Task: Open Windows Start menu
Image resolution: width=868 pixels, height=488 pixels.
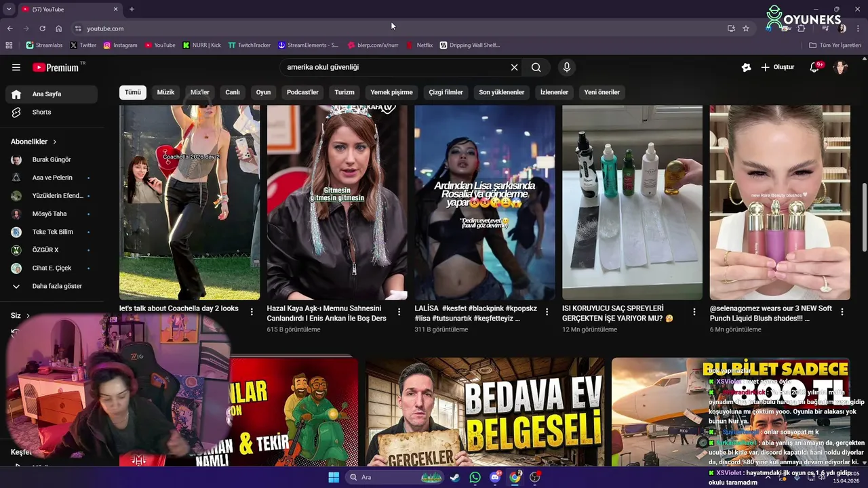Action: 334,477
